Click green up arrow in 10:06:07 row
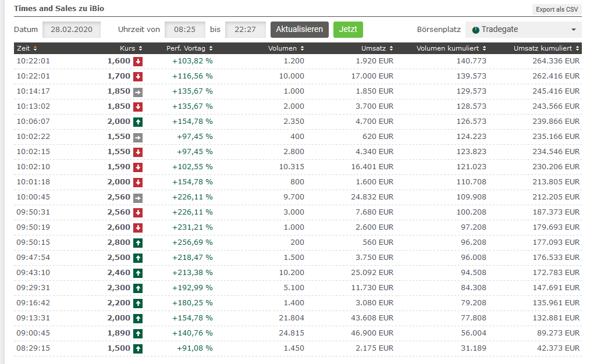The width and height of the screenshot is (590, 364). [x=138, y=122]
